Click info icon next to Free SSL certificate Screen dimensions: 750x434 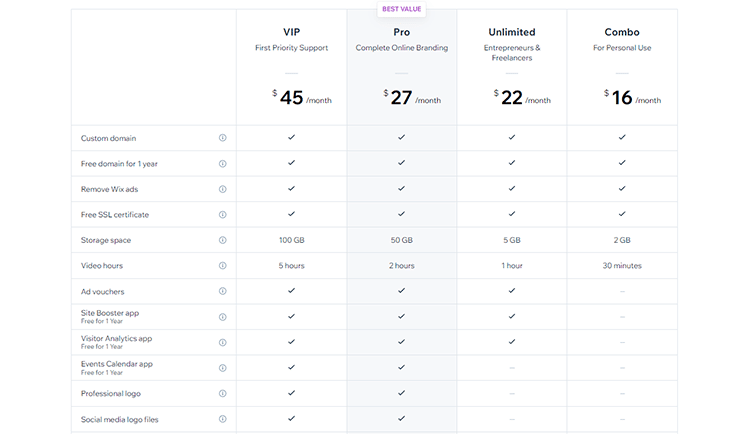[222, 214]
